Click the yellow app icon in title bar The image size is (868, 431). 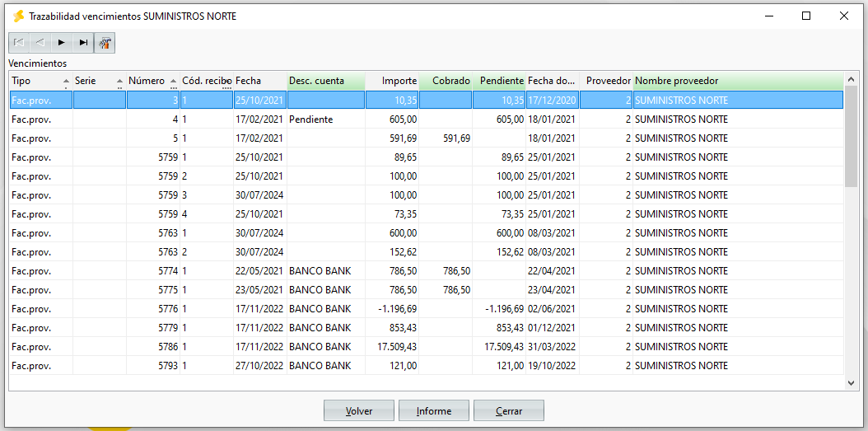point(19,16)
